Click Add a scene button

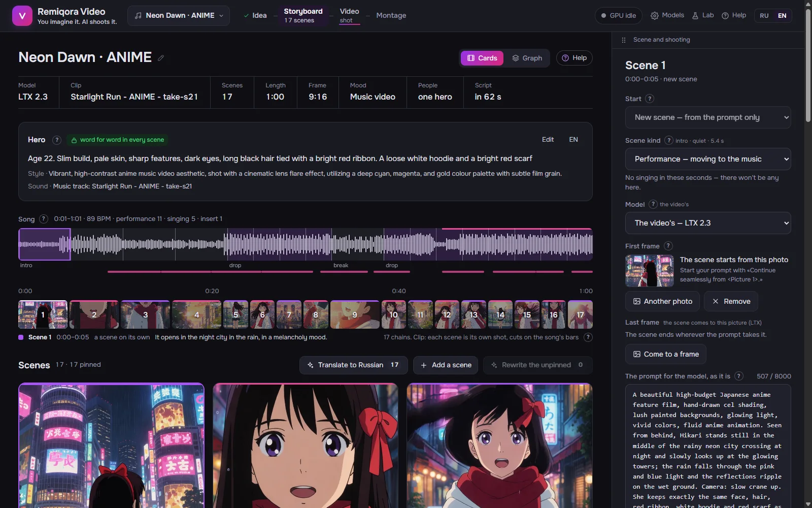pyautogui.click(x=446, y=365)
